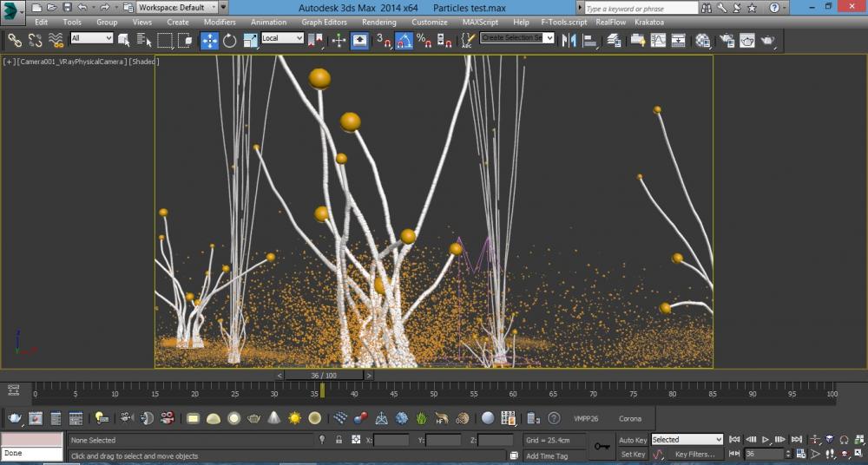This screenshot has height=465, width=868.
Task: Click the Select and Link icon
Action: click(15, 40)
